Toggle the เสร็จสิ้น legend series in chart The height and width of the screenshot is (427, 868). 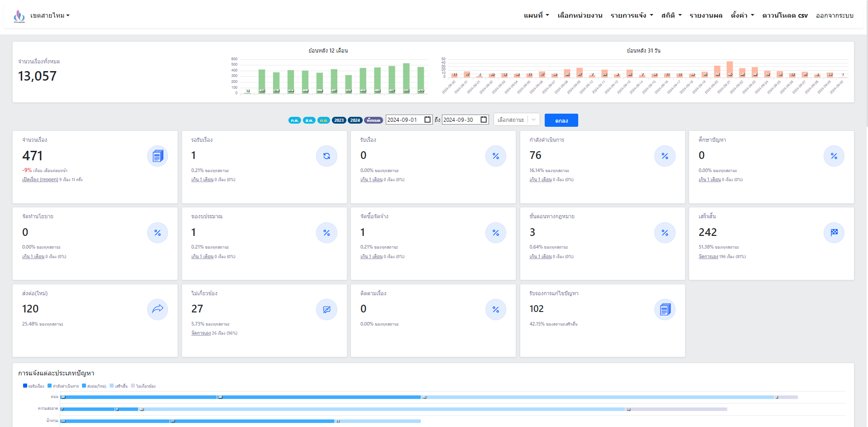click(x=119, y=386)
